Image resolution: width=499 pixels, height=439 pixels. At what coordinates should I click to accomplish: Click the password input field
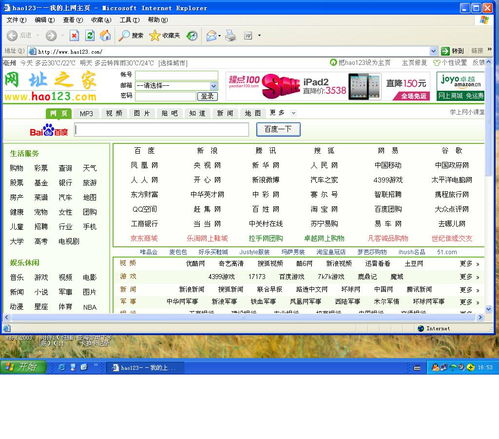165,96
